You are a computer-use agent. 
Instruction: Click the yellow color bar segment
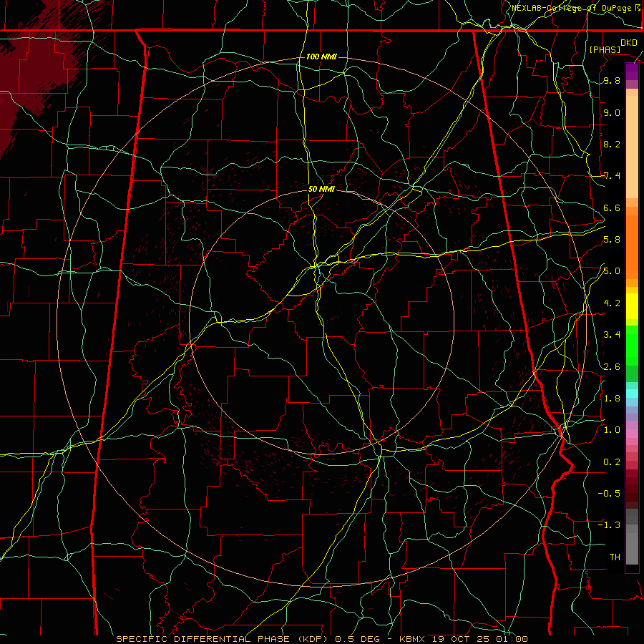tap(632, 306)
